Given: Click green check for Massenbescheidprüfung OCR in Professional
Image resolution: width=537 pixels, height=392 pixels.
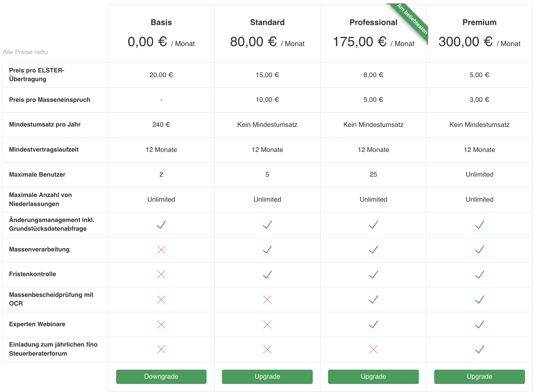Looking at the screenshot, I should point(373,300).
